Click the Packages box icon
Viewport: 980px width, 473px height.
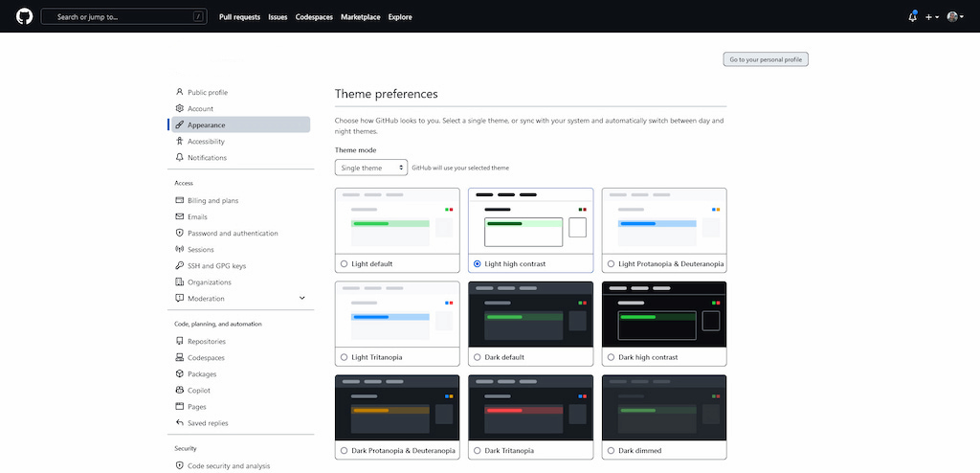179,373
